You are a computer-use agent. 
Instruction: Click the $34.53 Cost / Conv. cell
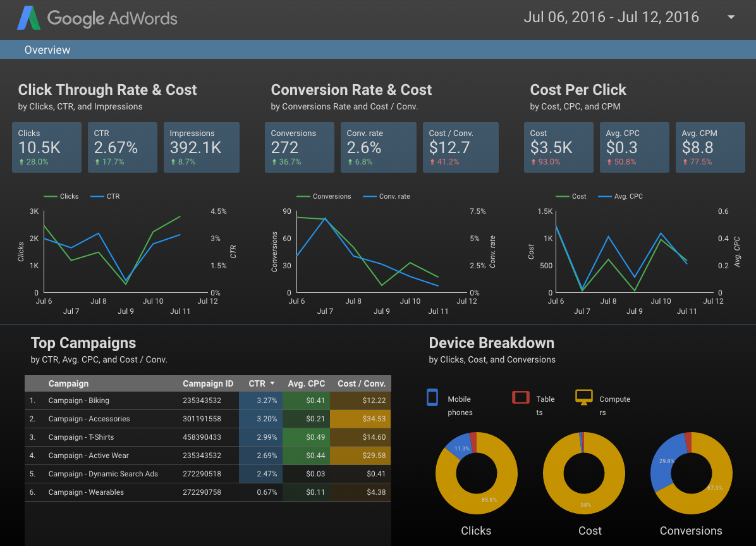361,419
